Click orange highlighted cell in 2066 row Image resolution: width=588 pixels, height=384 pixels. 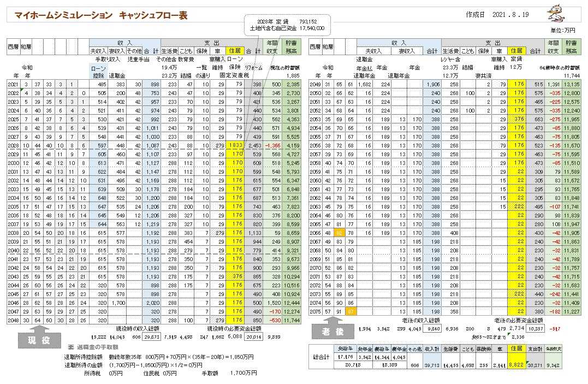tap(338, 232)
